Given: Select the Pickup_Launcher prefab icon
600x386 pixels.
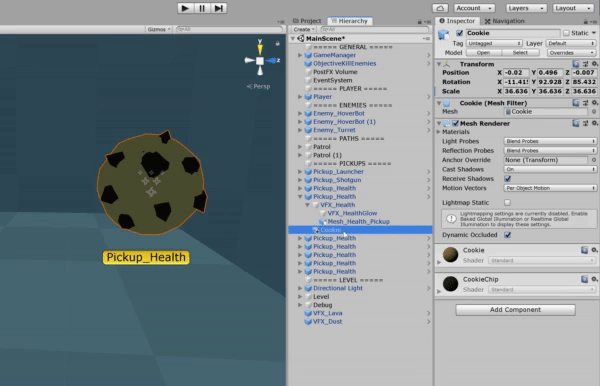Looking at the screenshot, I should 308,172.
